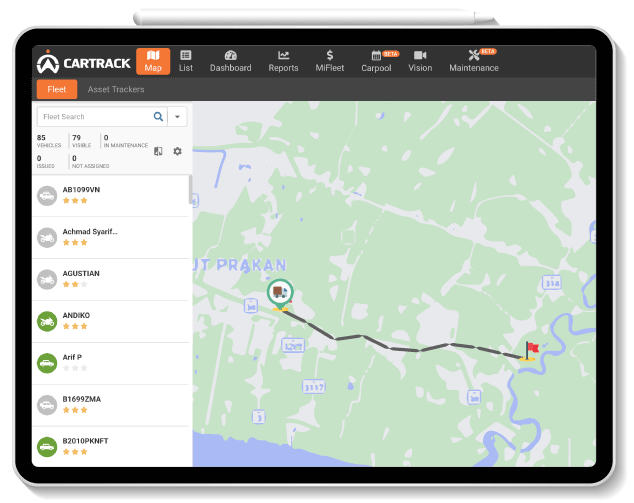Click AGUSTIAN grey motorcycle icon
634x503 pixels.
(47, 280)
